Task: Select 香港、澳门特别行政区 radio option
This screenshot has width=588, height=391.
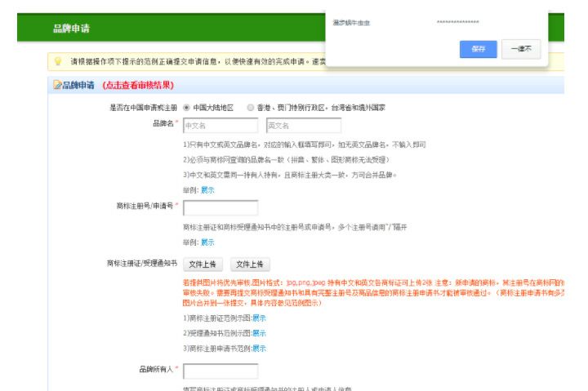Action: coord(251,108)
